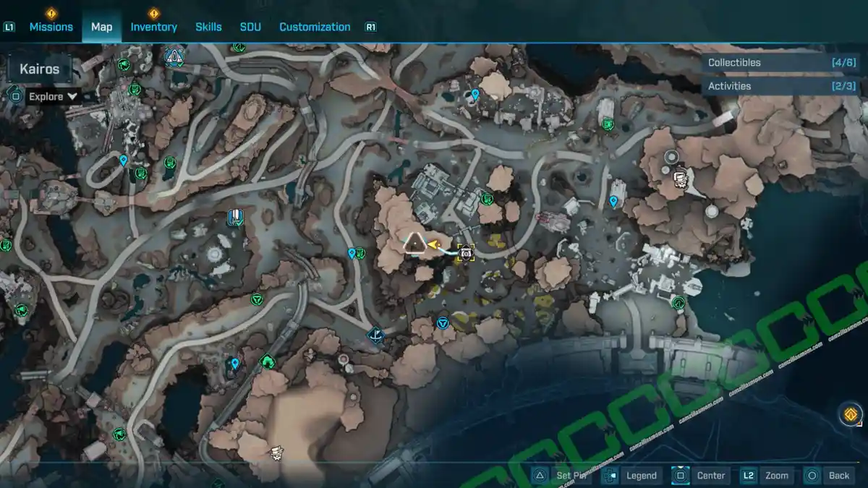
Task: Expand the Collectibles [4/6] tracker
Action: click(x=781, y=63)
